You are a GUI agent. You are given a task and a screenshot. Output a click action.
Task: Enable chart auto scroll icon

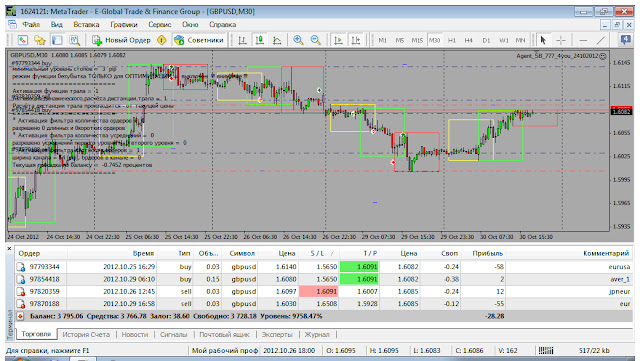338,40
